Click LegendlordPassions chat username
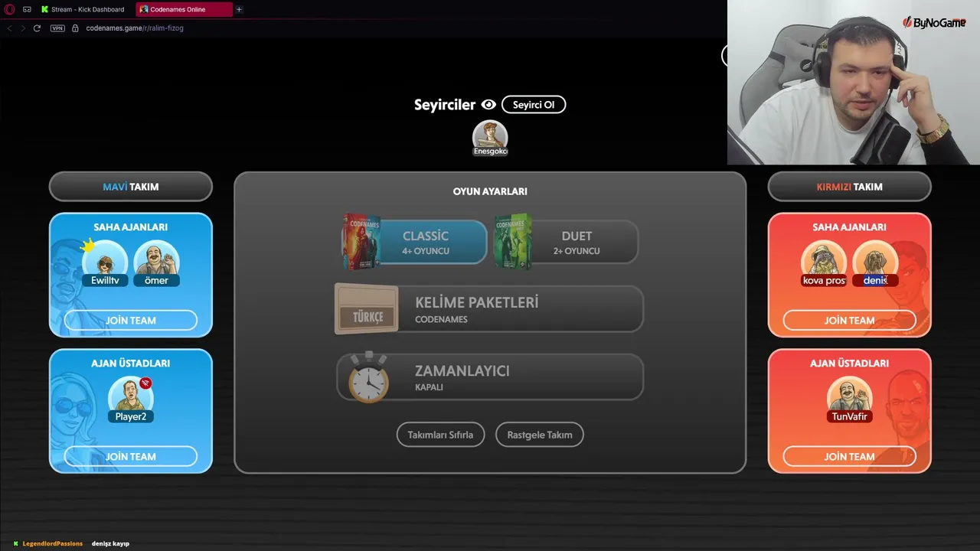 52,543
